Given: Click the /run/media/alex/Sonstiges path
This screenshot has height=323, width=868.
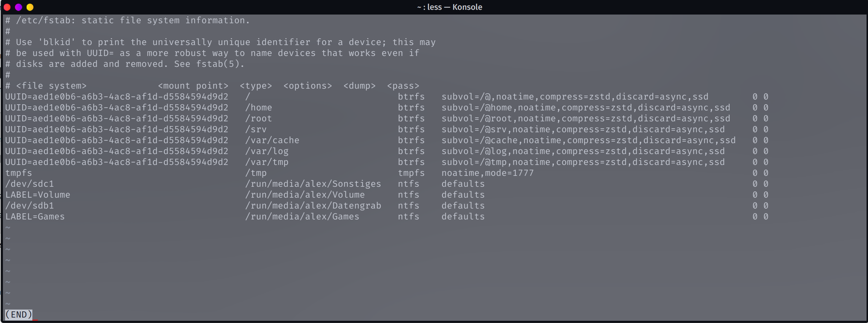Looking at the screenshot, I should (313, 184).
